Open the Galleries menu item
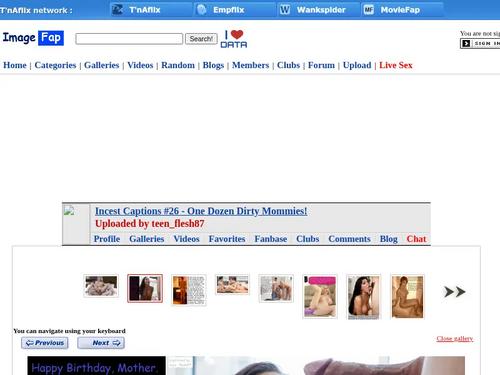 (x=101, y=65)
